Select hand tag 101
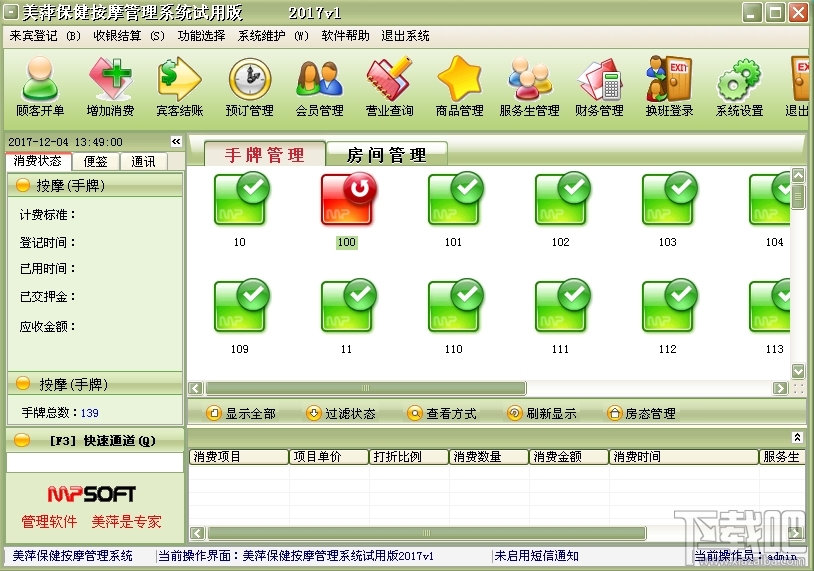814x571 pixels. 455,200
